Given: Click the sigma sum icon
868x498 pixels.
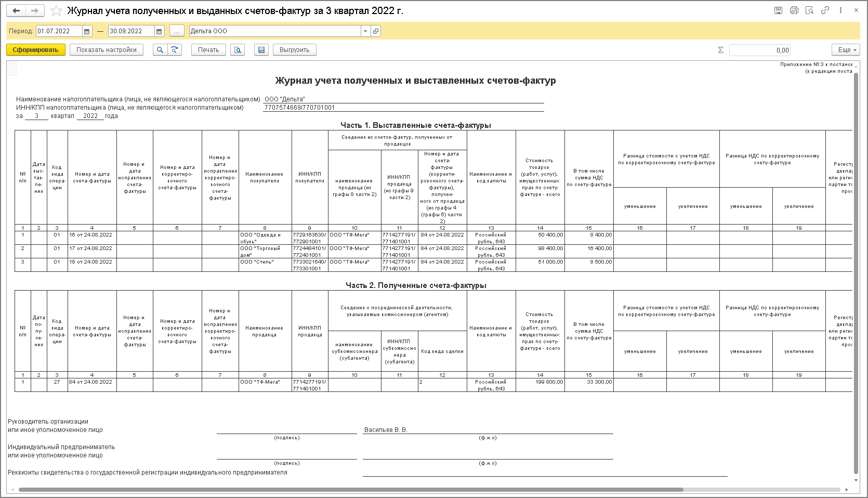Looking at the screenshot, I should click(720, 50).
